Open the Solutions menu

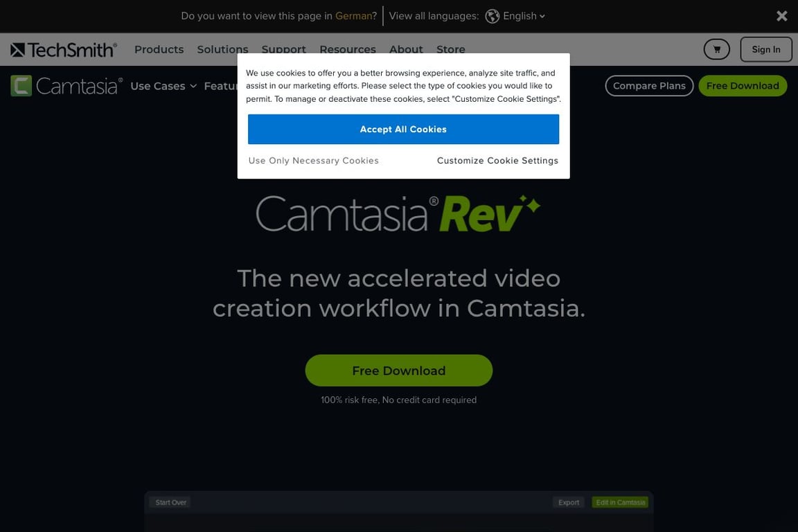[x=222, y=49]
